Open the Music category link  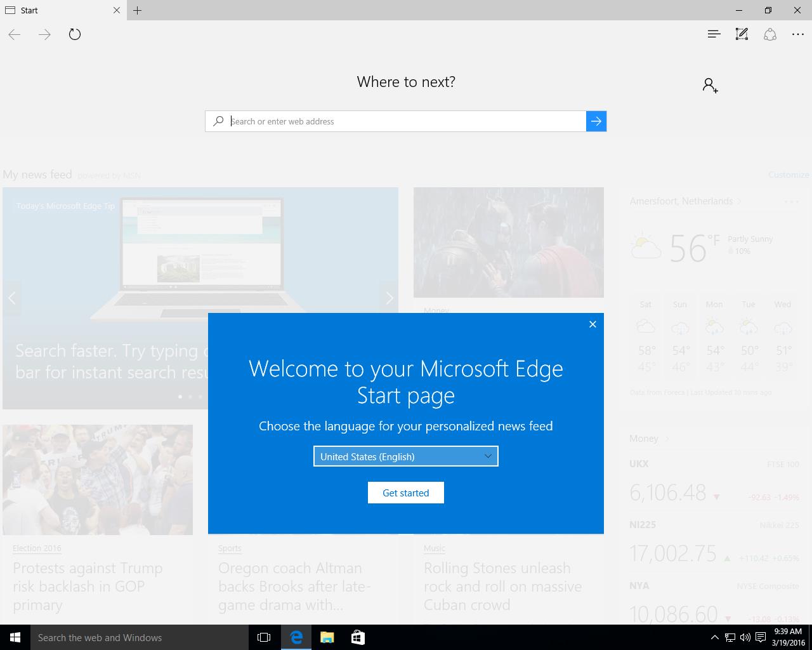point(435,548)
